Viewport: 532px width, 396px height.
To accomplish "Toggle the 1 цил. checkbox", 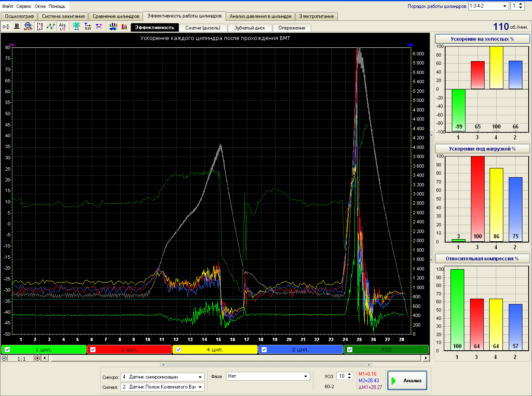I will pos(7,349).
